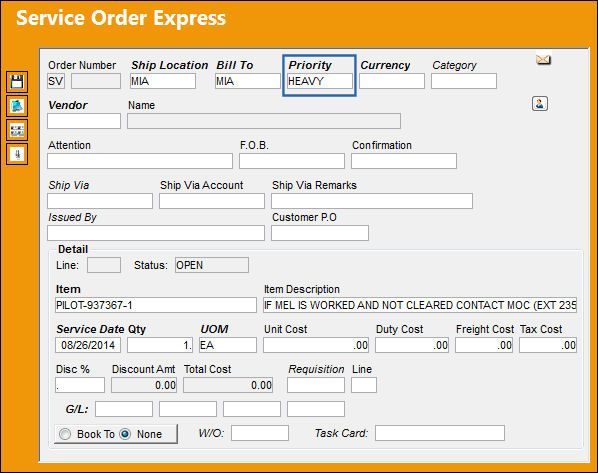Click the grey Order Number field after SV
Viewport: 598px width, 473px height.
(96, 81)
